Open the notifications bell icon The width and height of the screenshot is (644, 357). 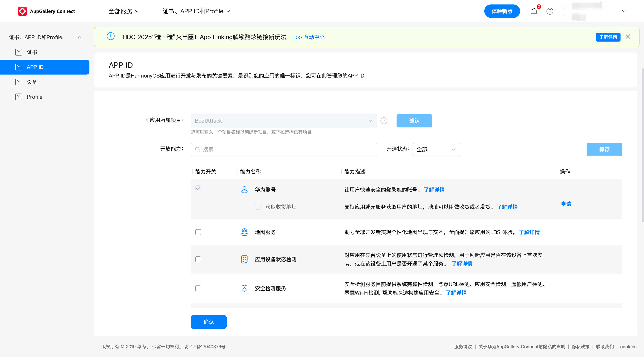(534, 11)
